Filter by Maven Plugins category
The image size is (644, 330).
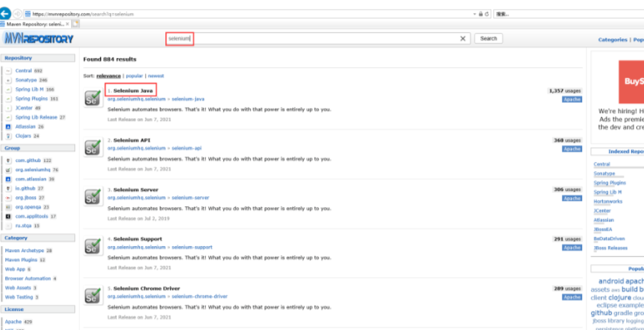pyautogui.click(x=21, y=260)
